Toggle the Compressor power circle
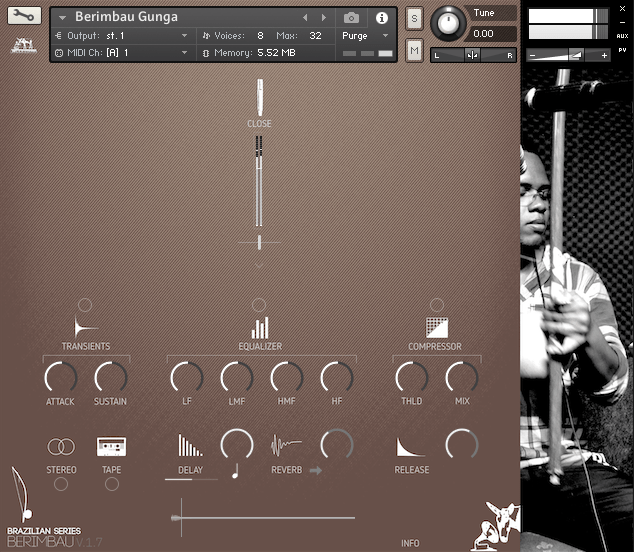This screenshot has height=552, width=634. pos(436,304)
